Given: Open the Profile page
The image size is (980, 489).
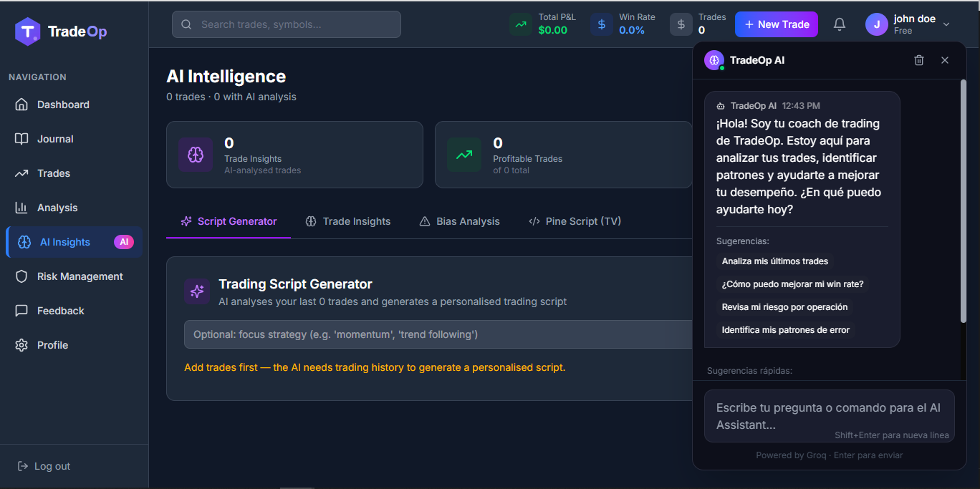Looking at the screenshot, I should [74, 345].
